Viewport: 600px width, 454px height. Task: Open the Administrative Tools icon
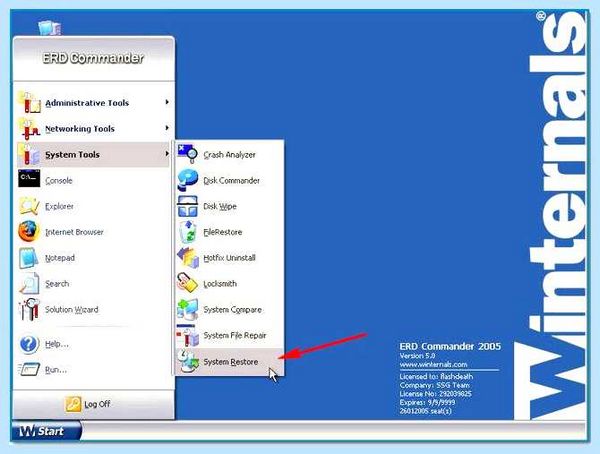(29, 102)
